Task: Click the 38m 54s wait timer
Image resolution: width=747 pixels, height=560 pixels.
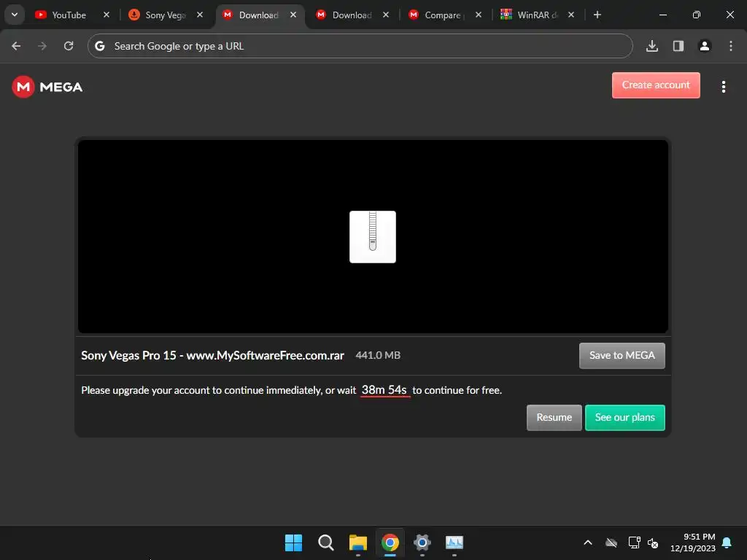Action: (x=384, y=390)
